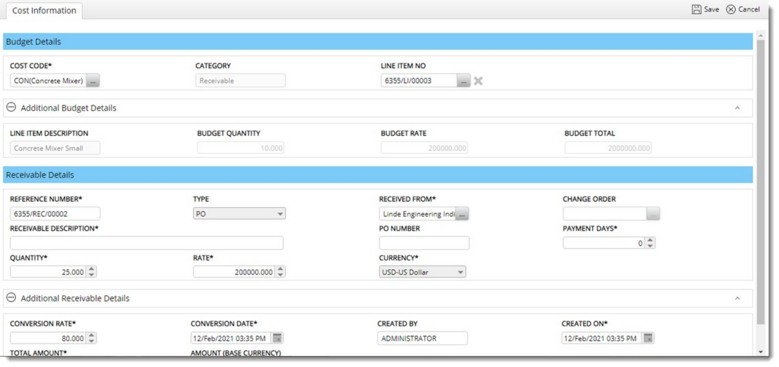Click the Conversion Rate field 80.000
The image size is (779, 367).
point(48,338)
